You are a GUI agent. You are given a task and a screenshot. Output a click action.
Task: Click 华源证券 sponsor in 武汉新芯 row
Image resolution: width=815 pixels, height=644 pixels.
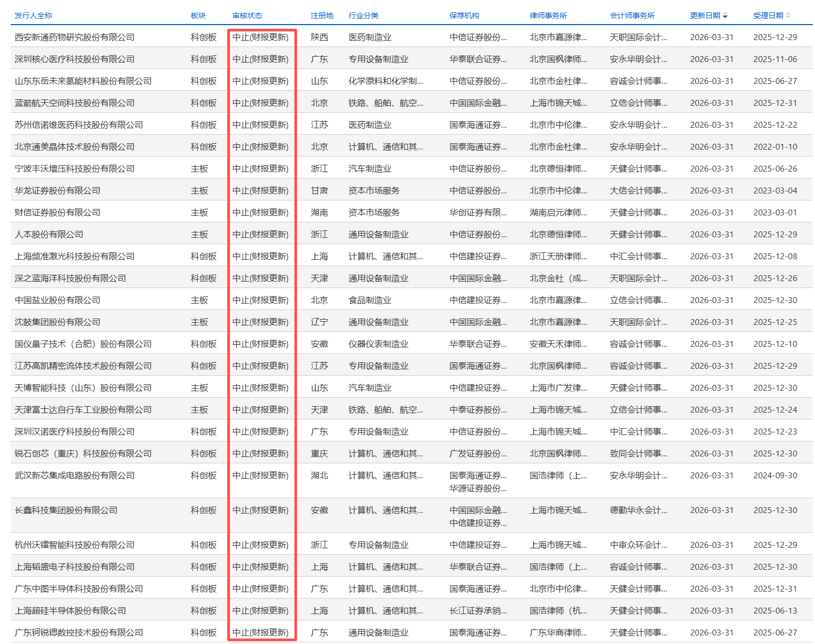tap(478, 488)
